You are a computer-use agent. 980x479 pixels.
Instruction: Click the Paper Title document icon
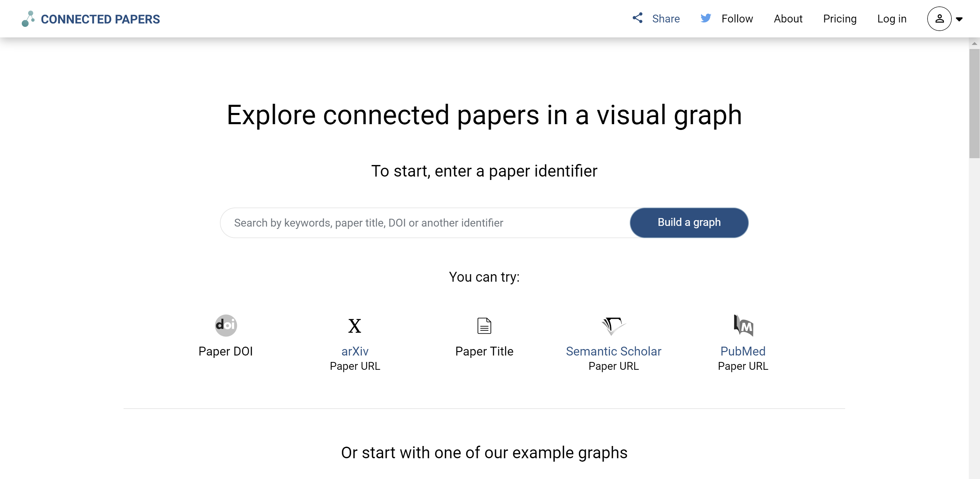(484, 326)
